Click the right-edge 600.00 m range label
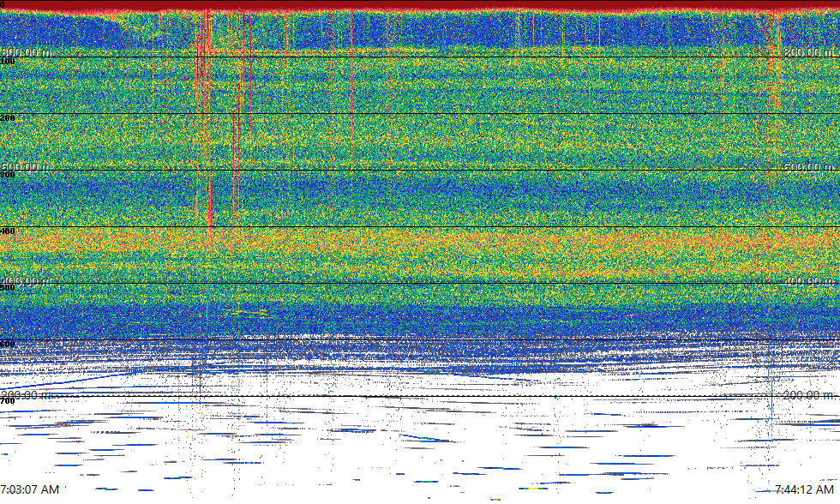This screenshot has height=504, width=840. tap(808, 167)
